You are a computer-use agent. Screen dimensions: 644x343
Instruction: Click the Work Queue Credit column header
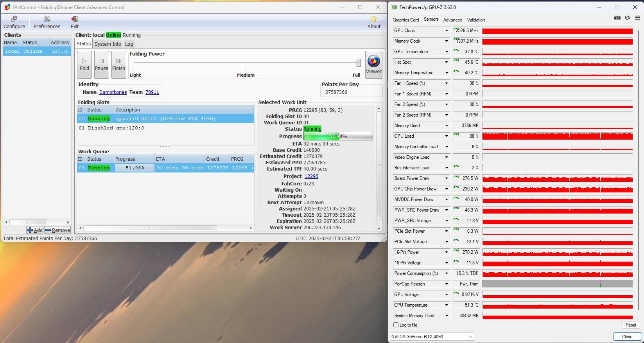click(217, 159)
